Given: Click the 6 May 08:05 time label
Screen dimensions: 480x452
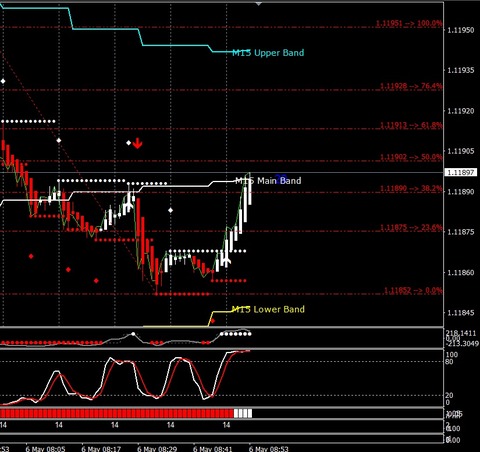Looking at the screenshot, I should pyautogui.click(x=45, y=448).
